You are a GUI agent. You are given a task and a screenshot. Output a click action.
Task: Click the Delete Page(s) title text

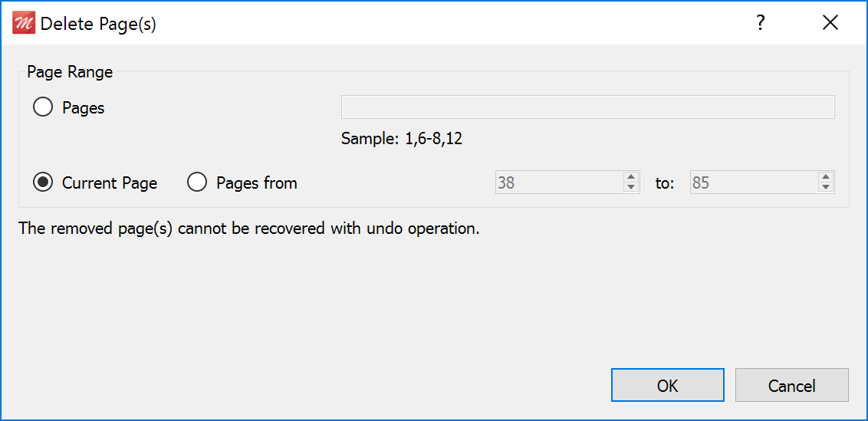99,24
